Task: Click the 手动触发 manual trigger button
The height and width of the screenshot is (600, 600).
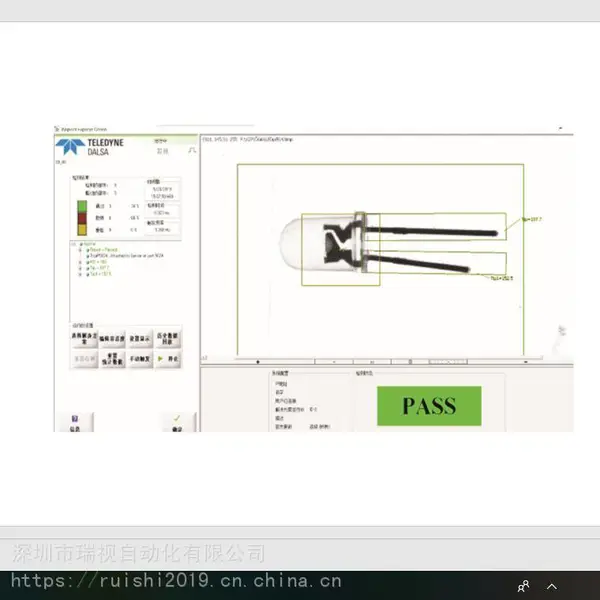Action: 140,359
